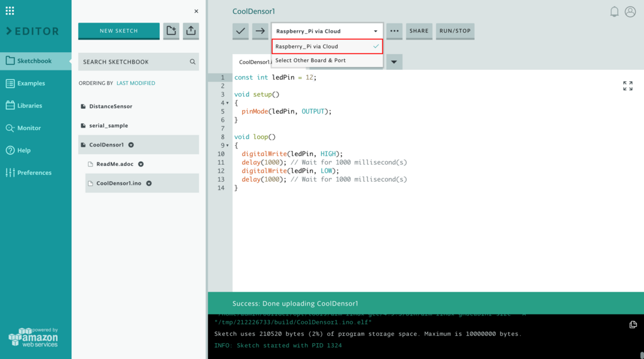This screenshot has height=359, width=644.
Task: Close the sketchbook side panel
Action: click(196, 11)
